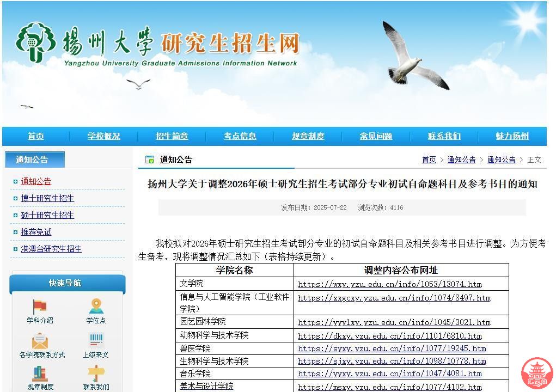The width and height of the screenshot is (556, 392).
Task: Open 考点信息 navigation item
Action: pyautogui.click(x=240, y=136)
